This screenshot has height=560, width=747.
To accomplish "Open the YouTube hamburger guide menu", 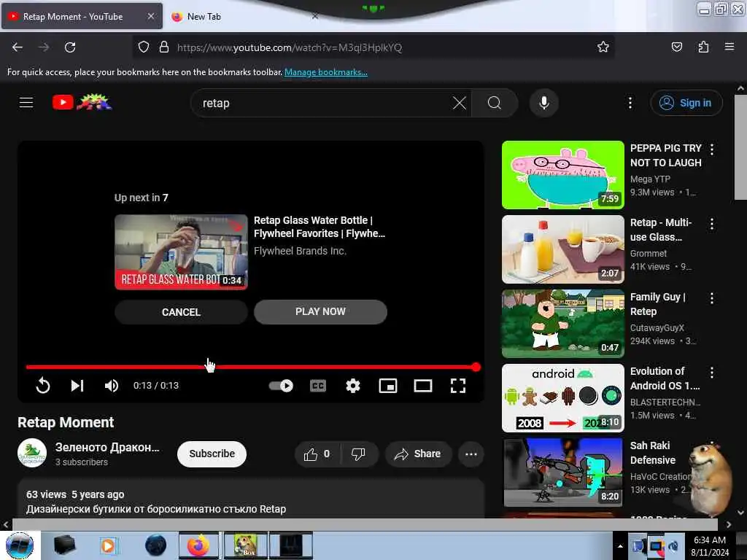I will pos(26,102).
